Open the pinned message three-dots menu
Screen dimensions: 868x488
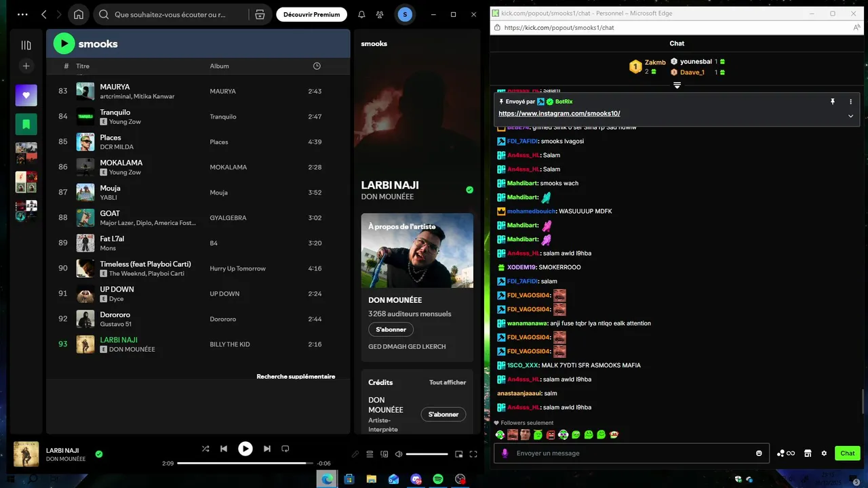850,102
